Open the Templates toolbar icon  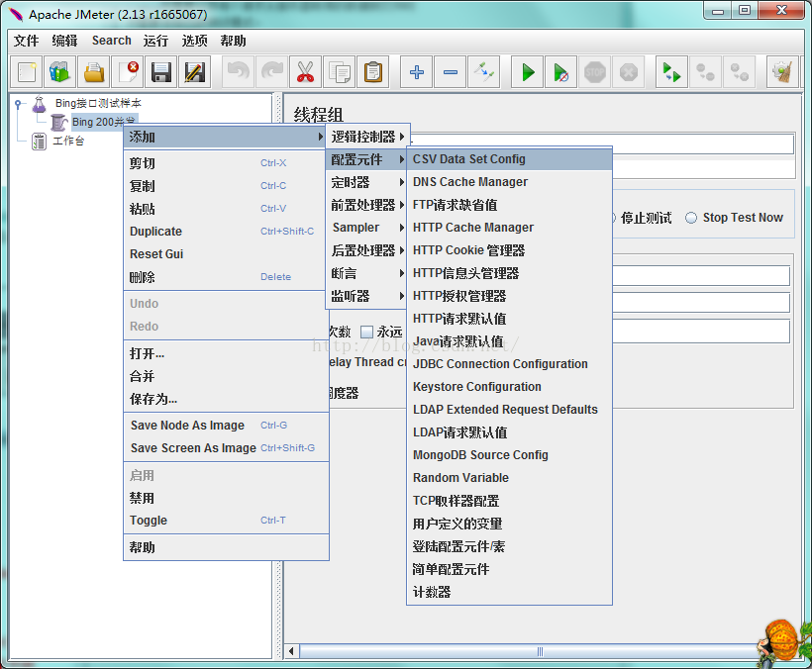[x=60, y=72]
